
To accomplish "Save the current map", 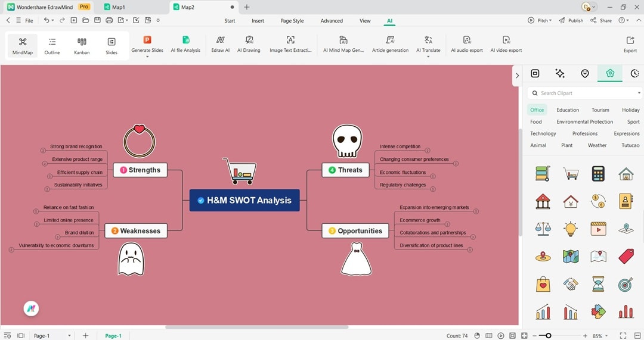I will [97, 20].
